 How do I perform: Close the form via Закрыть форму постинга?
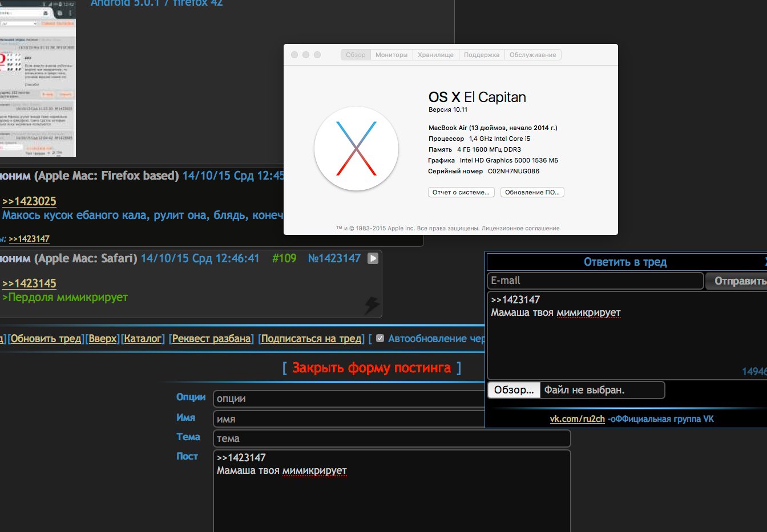coord(372,368)
